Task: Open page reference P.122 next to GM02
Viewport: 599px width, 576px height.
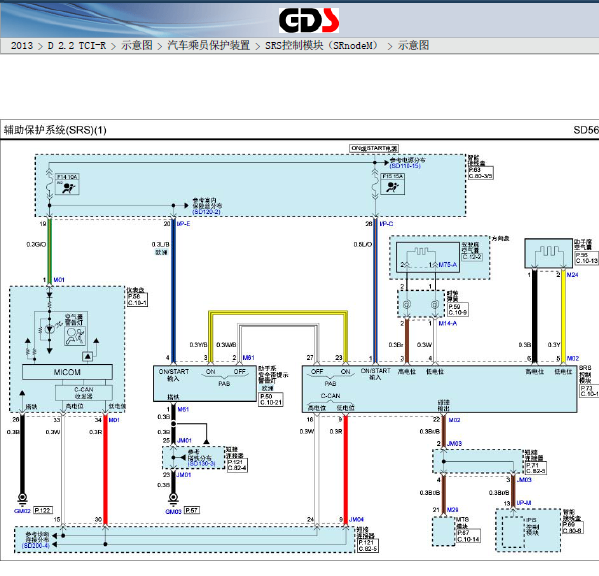Action: click(x=43, y=510)
